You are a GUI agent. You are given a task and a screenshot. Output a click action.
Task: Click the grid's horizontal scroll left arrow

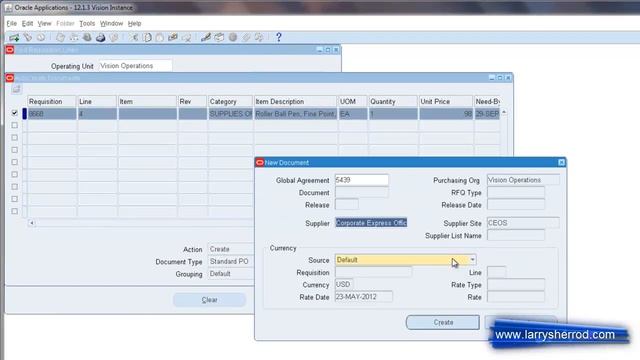point(31,223)
